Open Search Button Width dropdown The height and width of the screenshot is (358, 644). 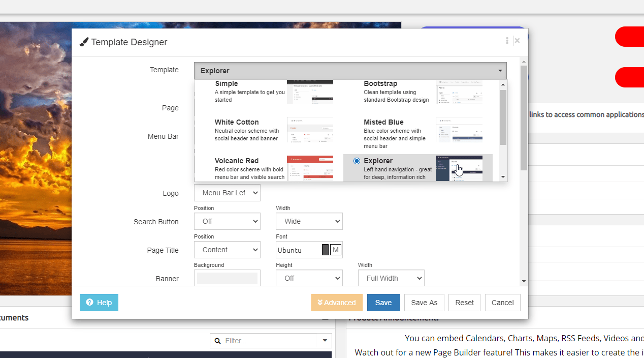(309, 221)
